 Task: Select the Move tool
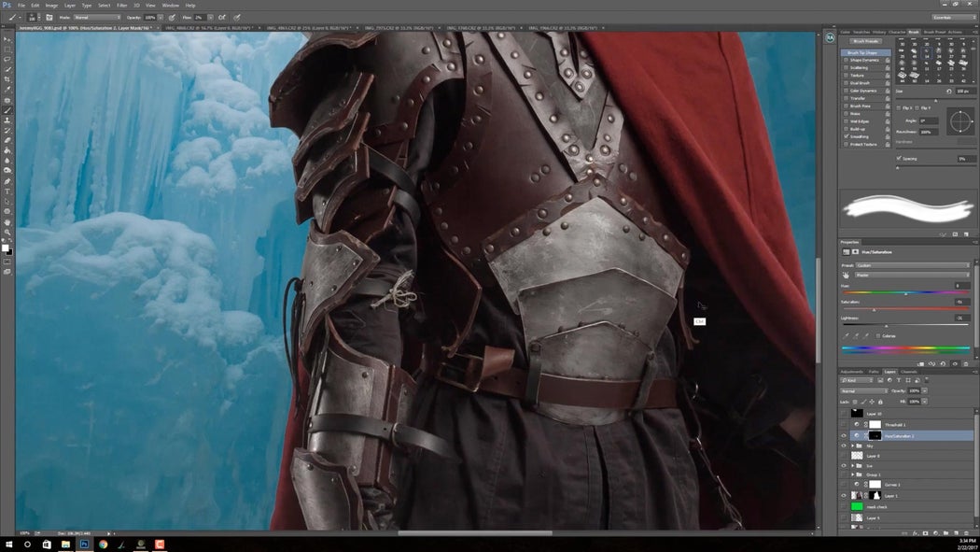click(x=7, y=39)
